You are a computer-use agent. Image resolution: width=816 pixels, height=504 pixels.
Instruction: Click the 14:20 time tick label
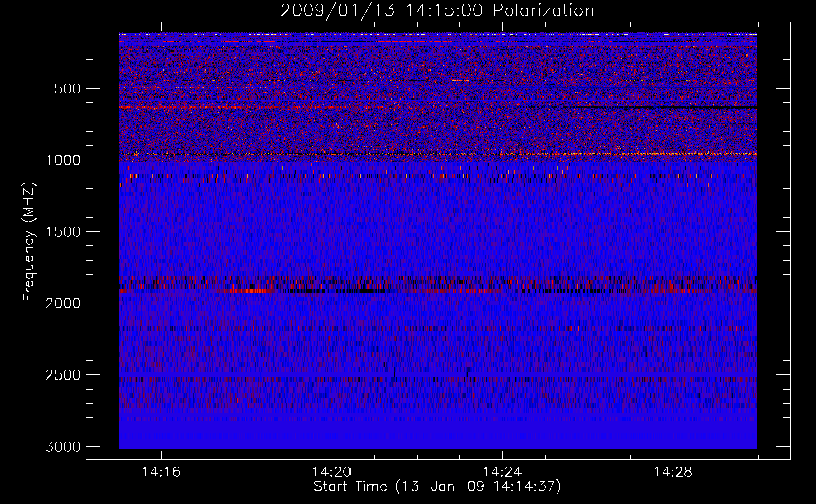coord(331,472)
